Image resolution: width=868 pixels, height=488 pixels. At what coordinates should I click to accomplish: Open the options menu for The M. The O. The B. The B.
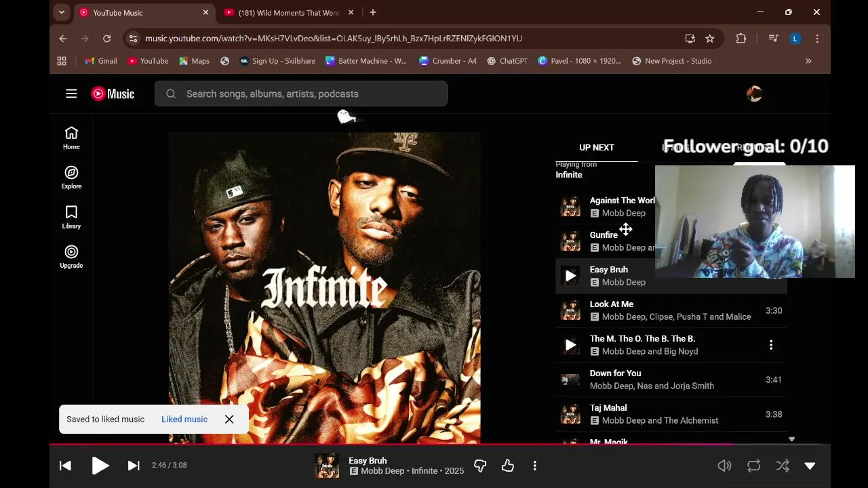[771, 345]
